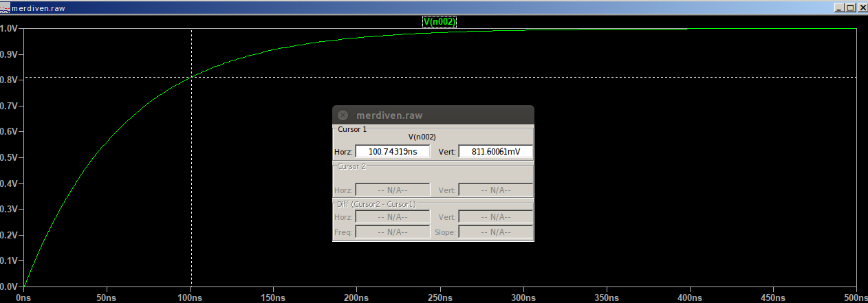Click Cursor 2 Horz N/A field
The width and height of the screenshot is (868, 303).
pos(393,190)
